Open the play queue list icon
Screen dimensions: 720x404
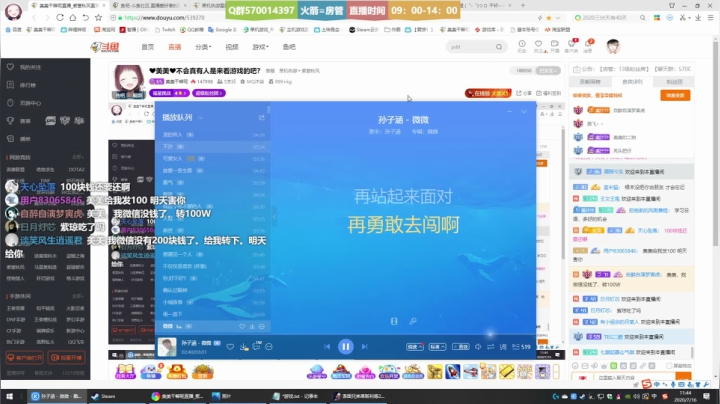click(521, 347)
